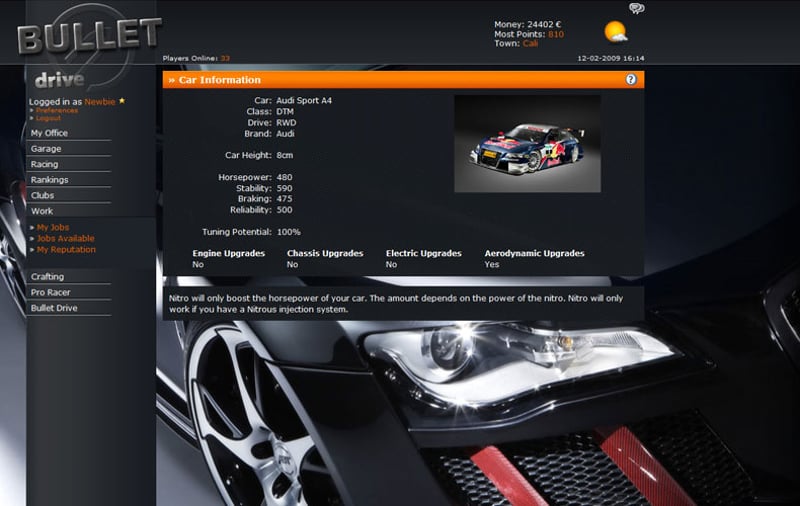Open My Reputation
800x506 pixels.
[x=66, y=249]
